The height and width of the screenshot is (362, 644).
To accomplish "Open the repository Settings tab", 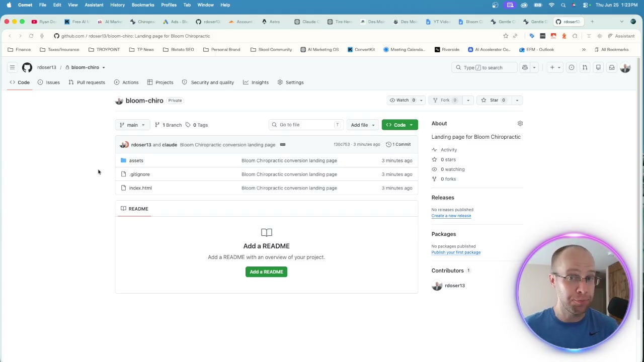I will [x=290, y=82].
